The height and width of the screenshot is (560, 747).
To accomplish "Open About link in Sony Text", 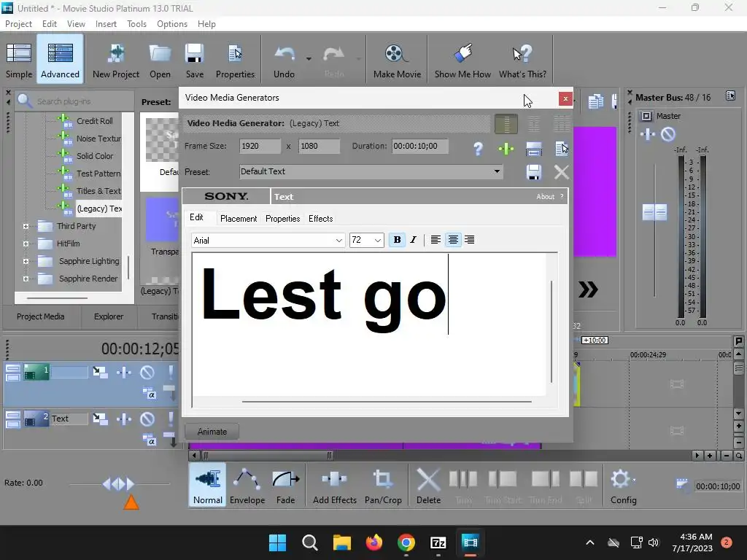I will (x=545, y=197).
